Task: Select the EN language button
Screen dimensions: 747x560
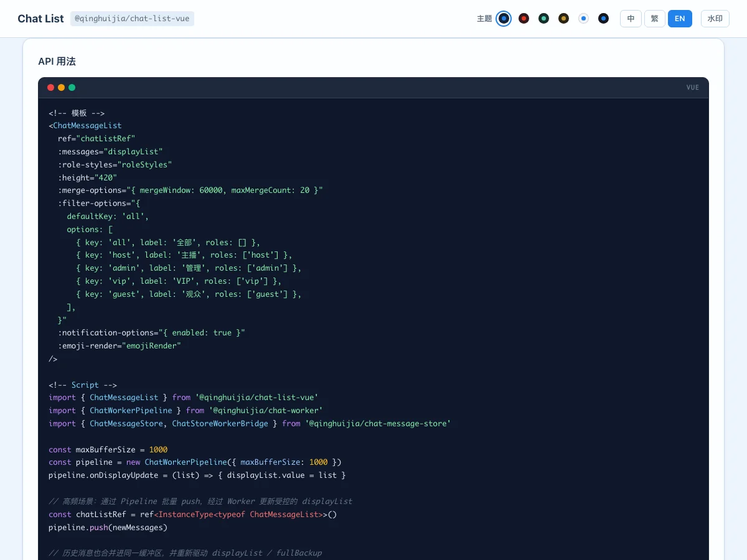Action: [680, 19]
